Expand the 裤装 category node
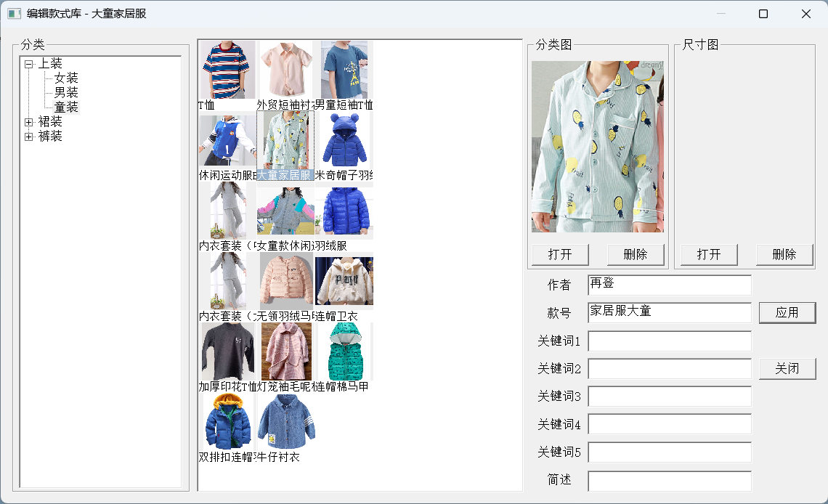Screen dimensions: 828x504 [x=29, y=137]
